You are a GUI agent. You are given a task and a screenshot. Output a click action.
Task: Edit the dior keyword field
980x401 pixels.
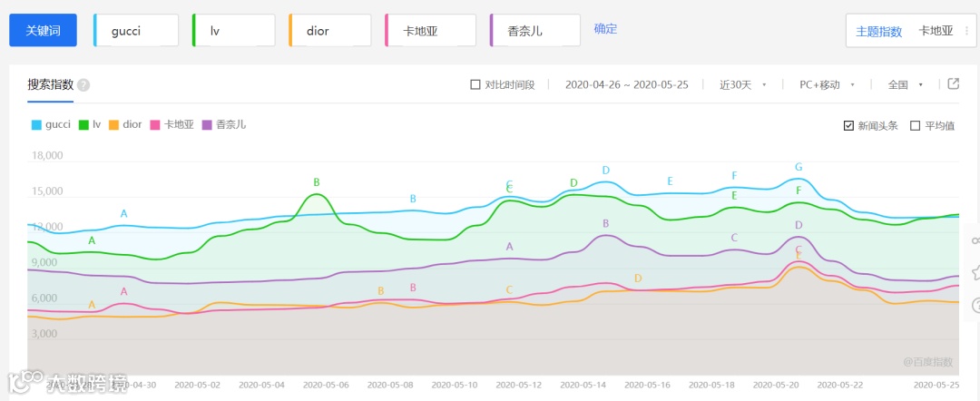coord(330,31)
